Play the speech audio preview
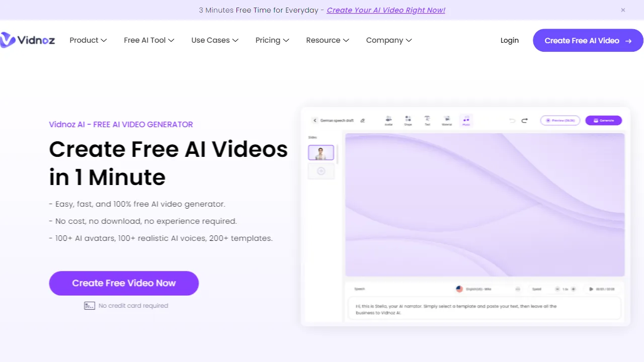 tap(591, 289)
